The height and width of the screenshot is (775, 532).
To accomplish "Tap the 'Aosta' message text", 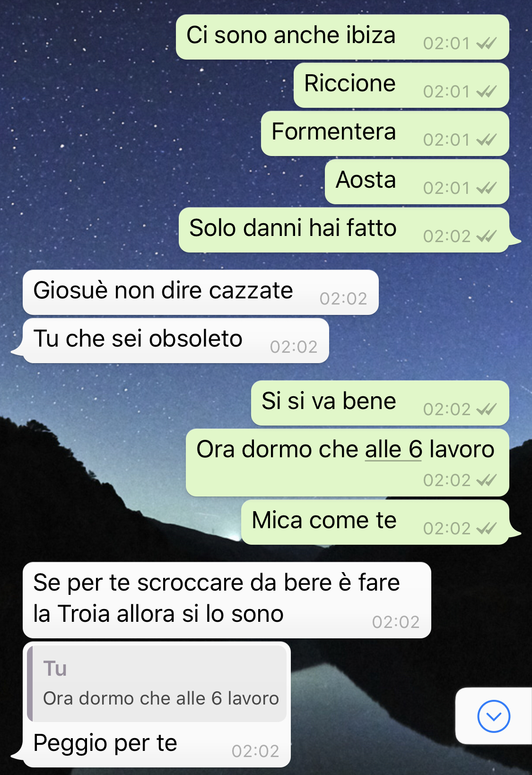I will [x=366, y=180].
